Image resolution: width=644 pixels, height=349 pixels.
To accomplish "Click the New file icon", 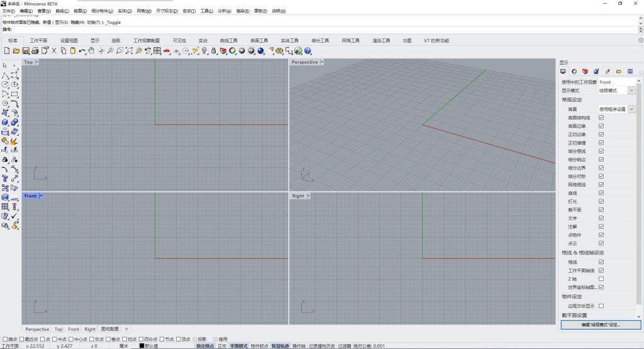I will pos(6,51).
